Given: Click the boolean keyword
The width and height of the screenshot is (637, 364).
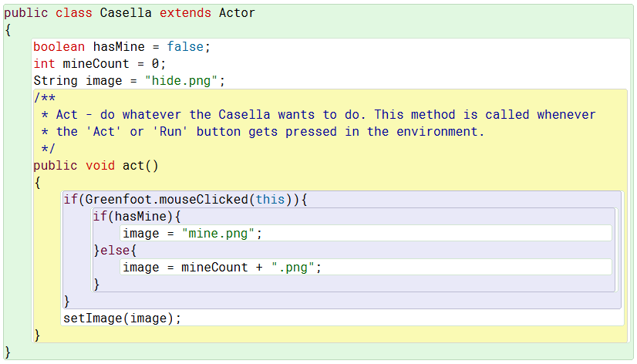Looking at the screenshot, I should [59, 47].
